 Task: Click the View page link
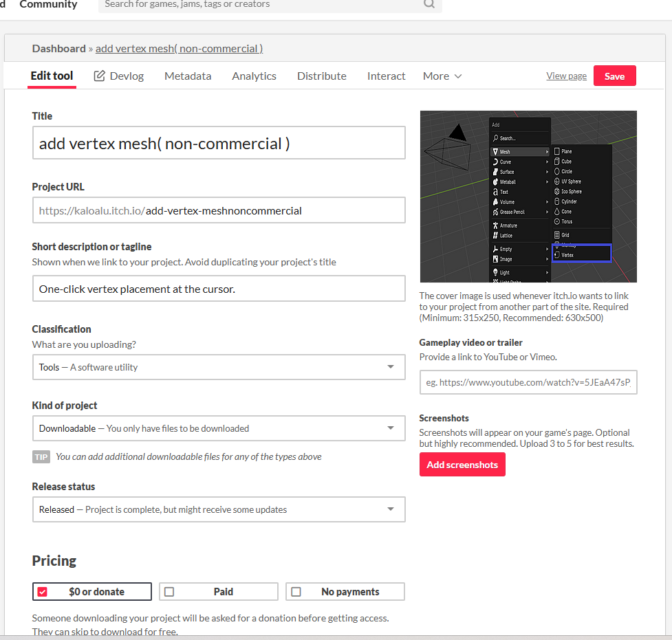[x=566, y=76]
